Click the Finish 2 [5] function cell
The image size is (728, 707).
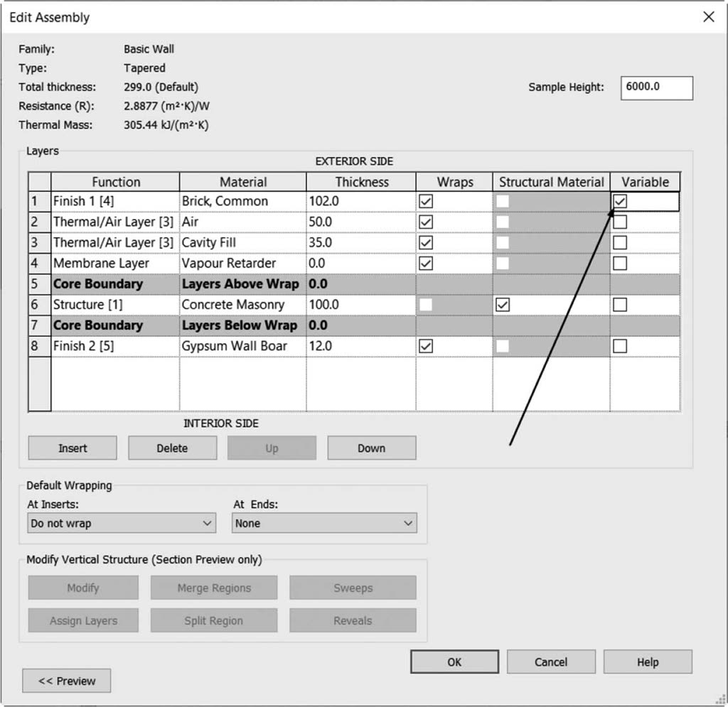pos(115,346)
